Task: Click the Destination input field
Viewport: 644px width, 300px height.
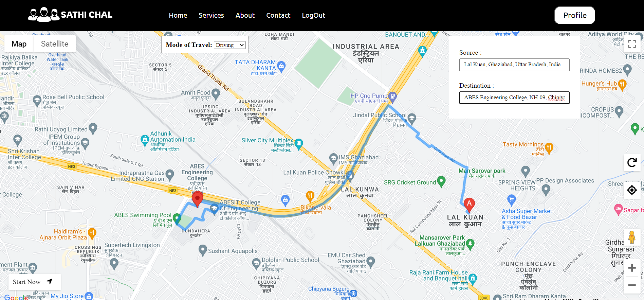Action: tap(514, 98)
